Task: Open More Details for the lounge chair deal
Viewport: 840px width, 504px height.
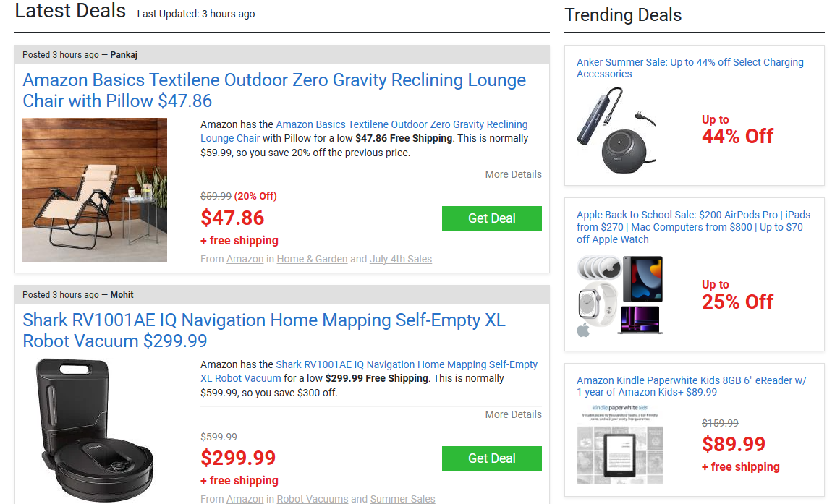Action: (513, 174)
